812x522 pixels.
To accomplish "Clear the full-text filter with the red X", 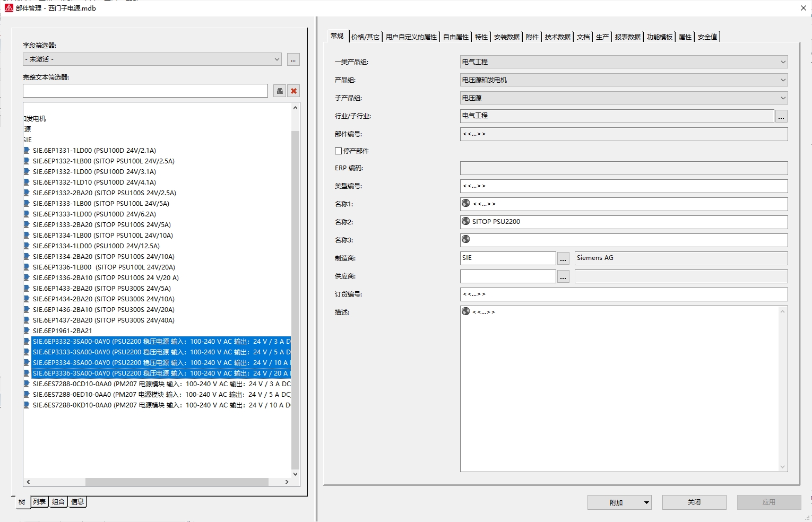I will tap(293, 91).
